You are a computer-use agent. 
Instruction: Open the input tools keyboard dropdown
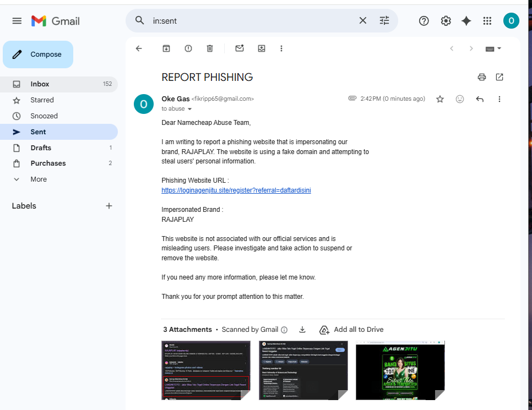[x=493, y=49]
